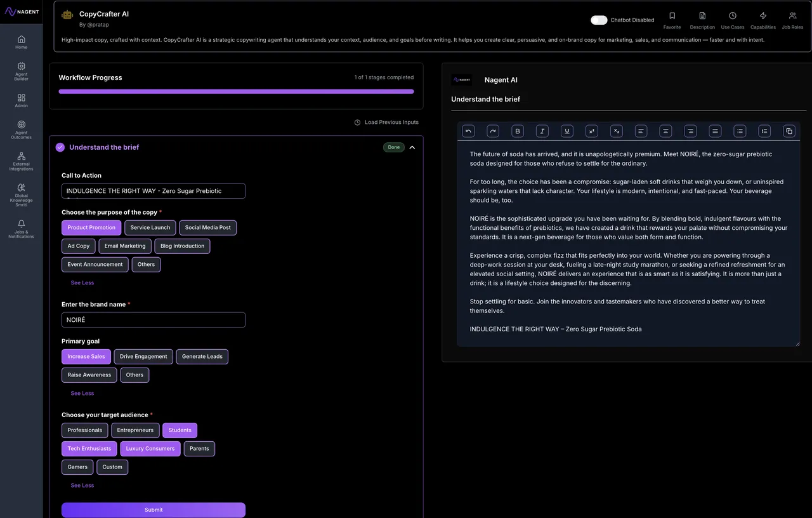The height and width of the screenshot is (518, 812).
Task: Select Parents as target audience
Action: [199, 449]
